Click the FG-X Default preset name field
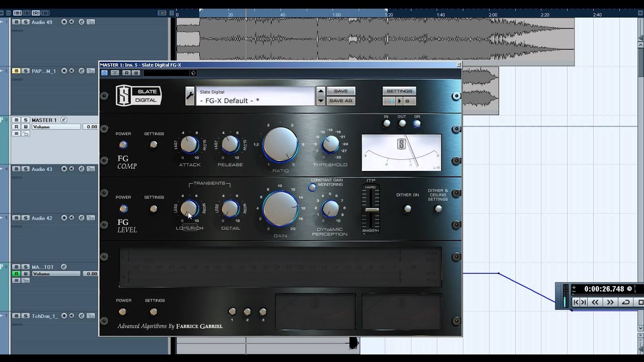Viewport: 644px width, 362px height. 256,96
